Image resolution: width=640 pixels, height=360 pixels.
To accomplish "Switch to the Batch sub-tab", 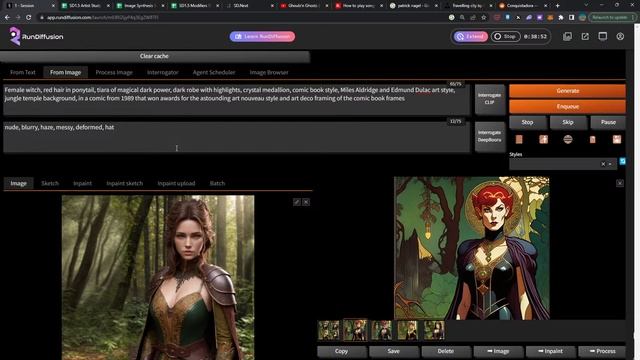I will [217, 183].
